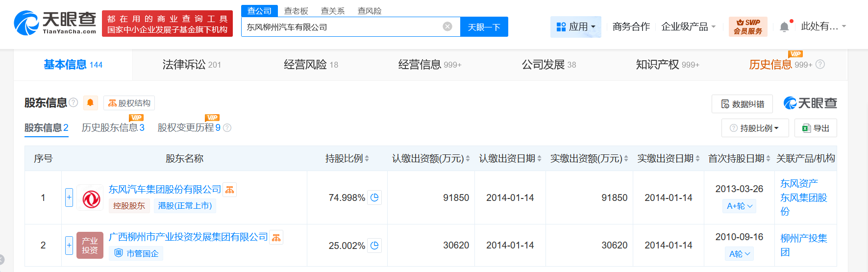This screenshot has width=868, height=272.
Task: Click 产业投资 company logo thumbnail
Action: click(x=90, y=245)
